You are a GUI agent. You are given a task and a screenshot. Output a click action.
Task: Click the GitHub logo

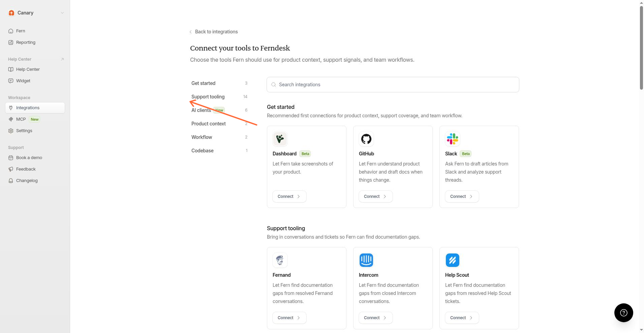coord(366,139)
